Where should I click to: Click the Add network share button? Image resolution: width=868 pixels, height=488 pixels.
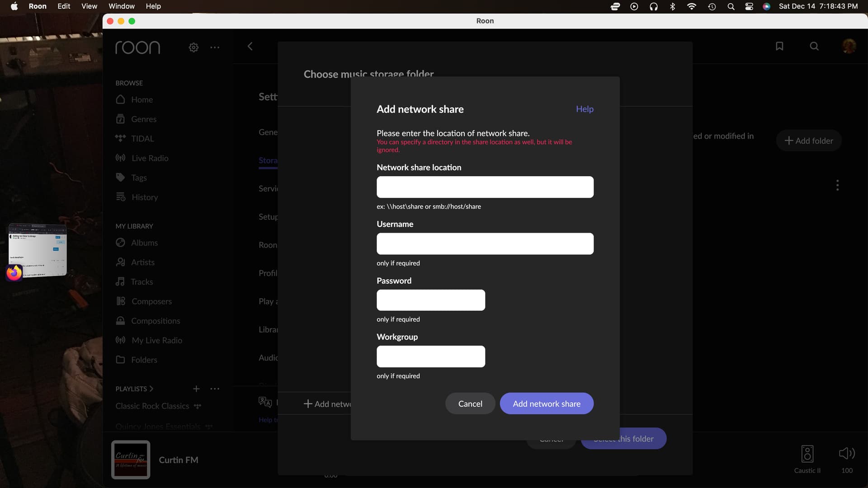[546, 404]
